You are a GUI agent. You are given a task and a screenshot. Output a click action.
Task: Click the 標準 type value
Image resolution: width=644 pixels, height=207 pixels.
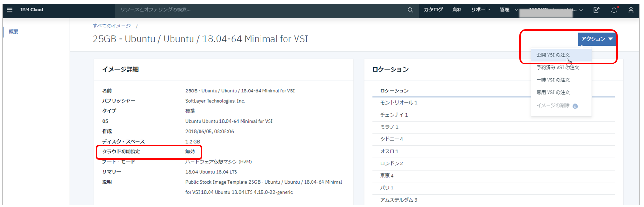click(190, 111)
